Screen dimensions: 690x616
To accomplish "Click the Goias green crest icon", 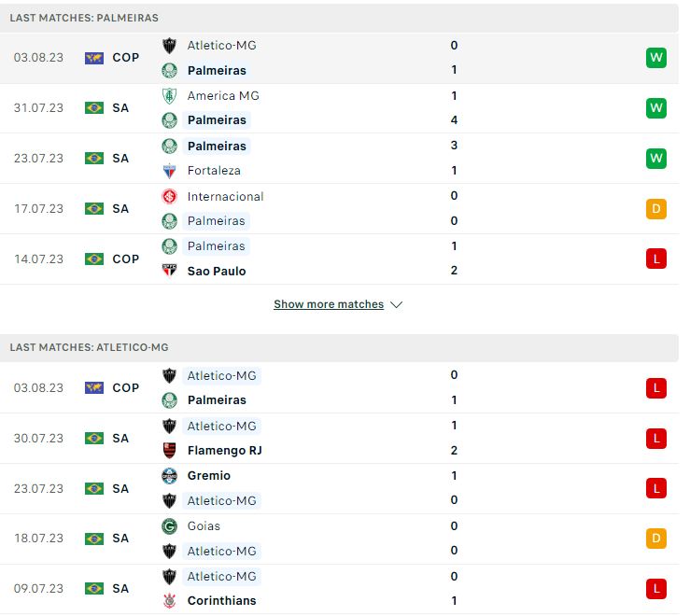I will click(169, 526).
